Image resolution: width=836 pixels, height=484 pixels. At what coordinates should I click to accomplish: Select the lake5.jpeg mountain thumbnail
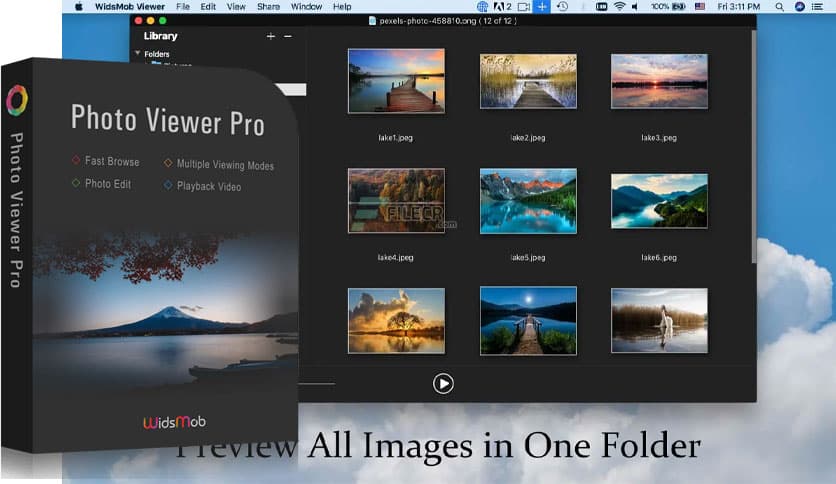point(528,200)
